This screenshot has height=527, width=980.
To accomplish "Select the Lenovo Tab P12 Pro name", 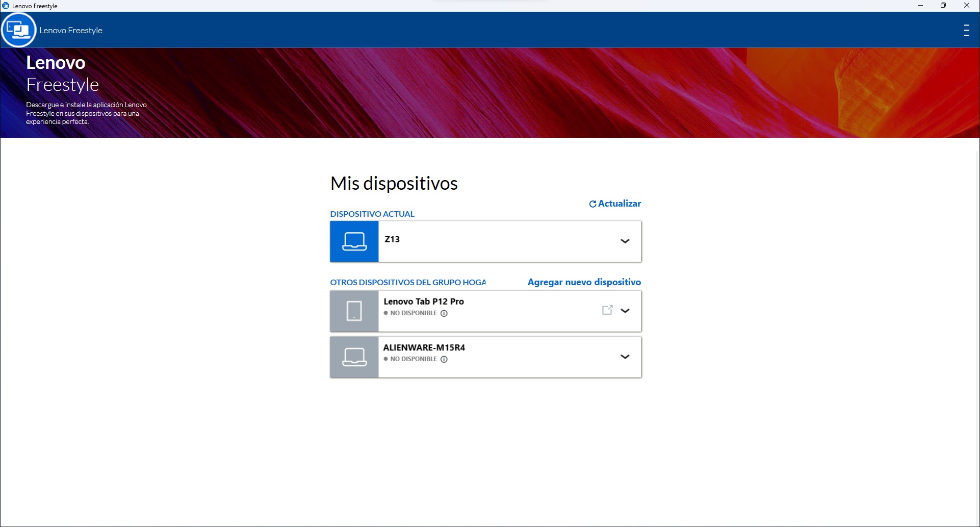I will [424, 302].
